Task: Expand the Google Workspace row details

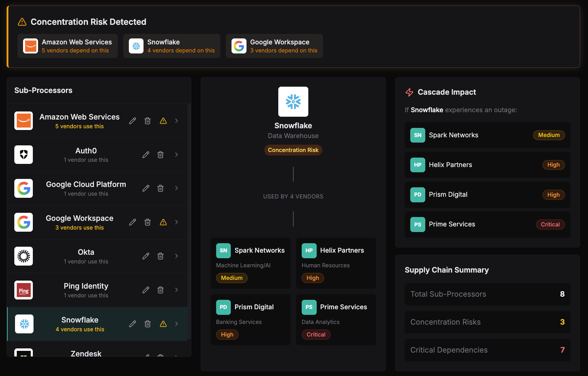Action: [x=176, y=222]
